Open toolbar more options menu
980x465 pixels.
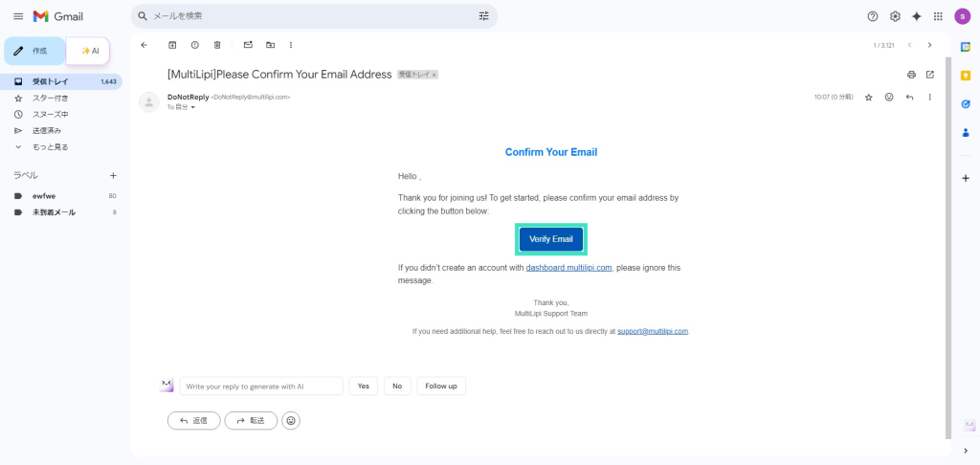click(291, 45)
